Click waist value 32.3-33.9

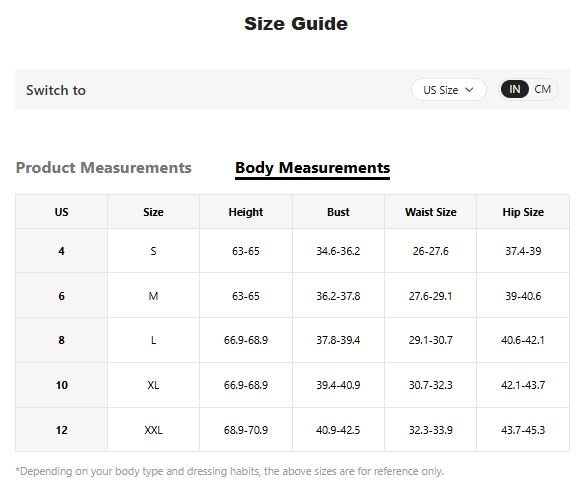coord(431,430)
